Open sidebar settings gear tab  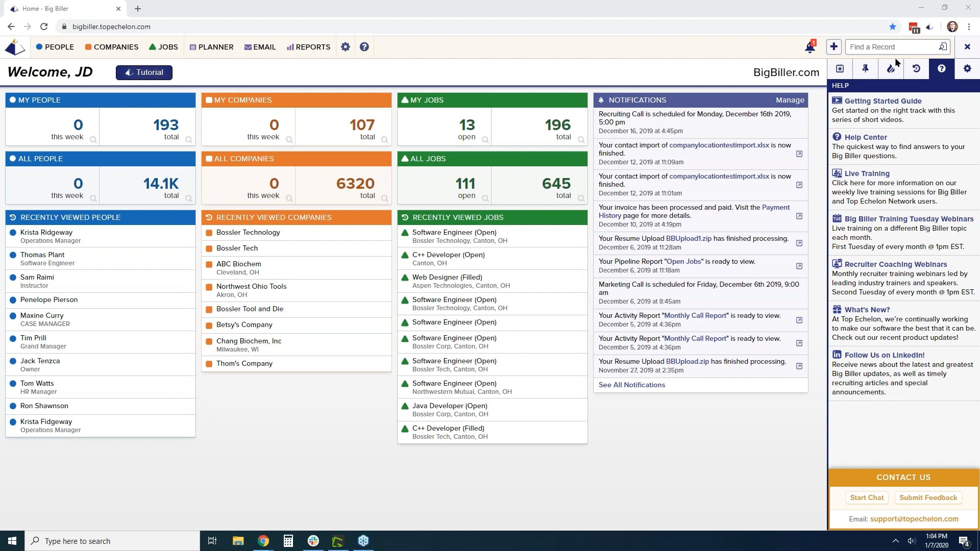[x=967, y=68]
